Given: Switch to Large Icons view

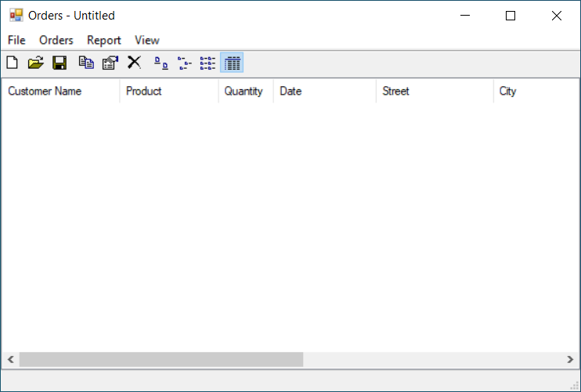Looking at the screenshot, I should pyautogui.click(x=161, y=63).
